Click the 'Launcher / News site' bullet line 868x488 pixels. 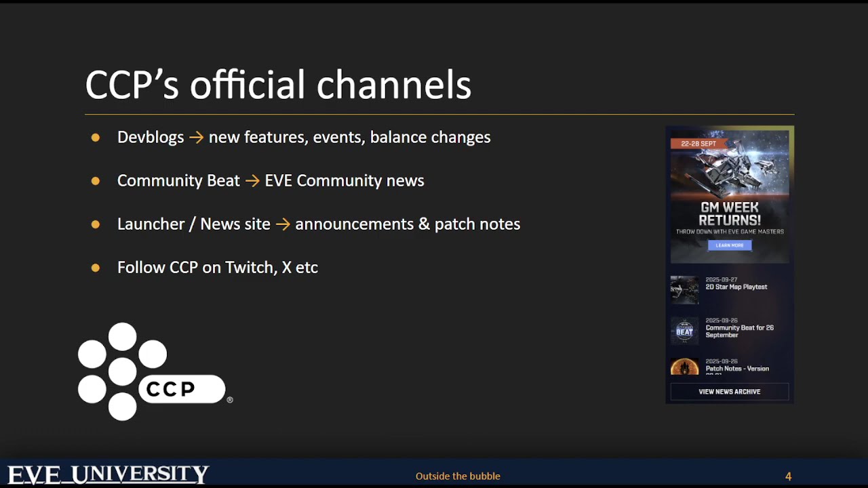point(319,224)
